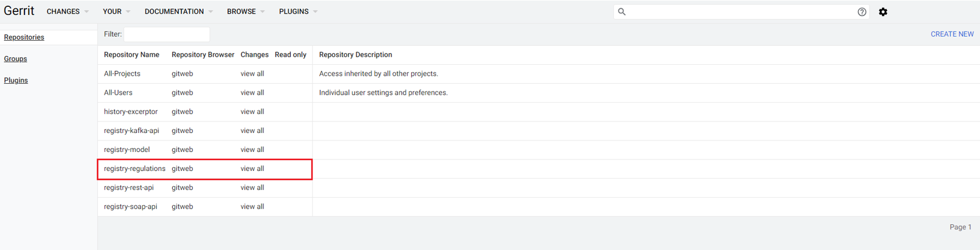Click the settings gear icon

(883, 11)
